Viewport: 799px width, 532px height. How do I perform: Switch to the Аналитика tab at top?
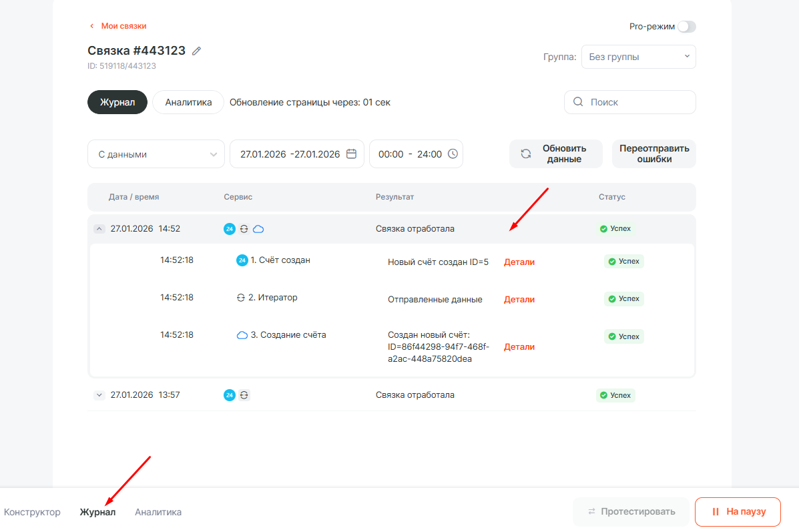(188, 102)
